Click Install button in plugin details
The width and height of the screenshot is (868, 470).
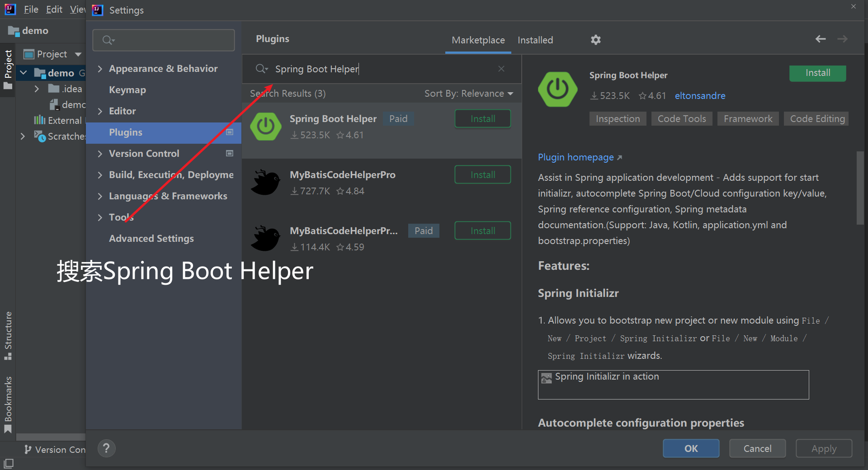(x=817, y=73)
